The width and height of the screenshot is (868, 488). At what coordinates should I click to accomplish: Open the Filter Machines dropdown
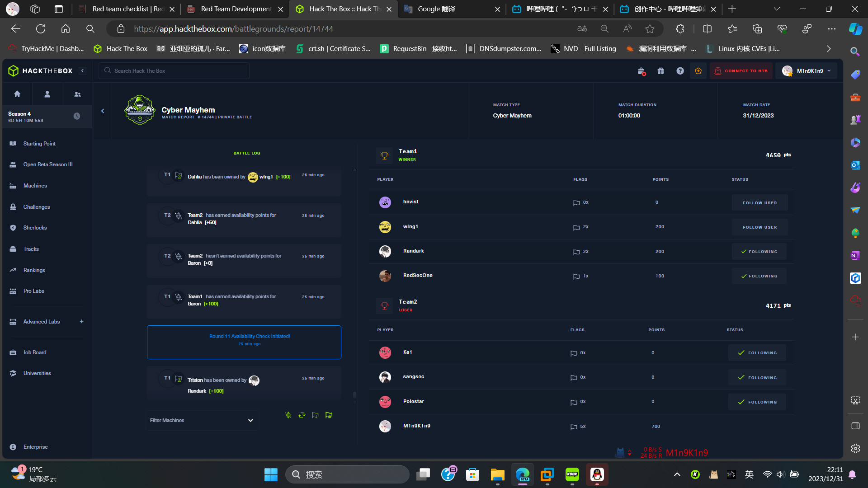[202, 420]
